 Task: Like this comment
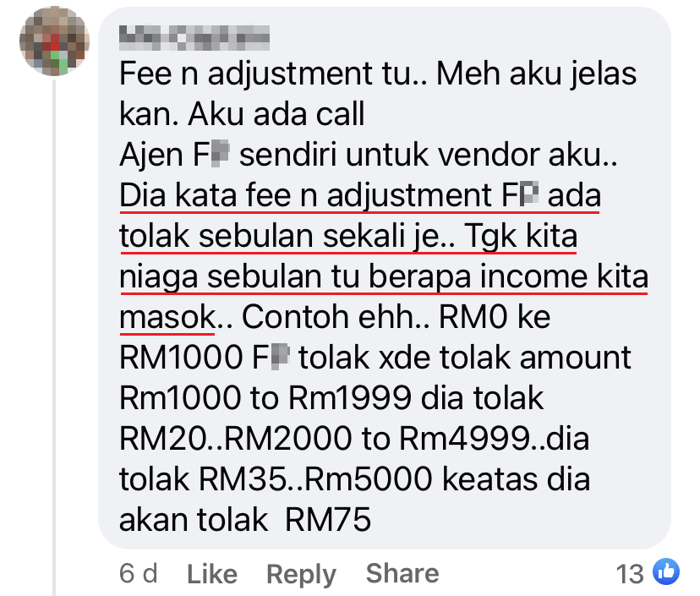pos(212,574)
